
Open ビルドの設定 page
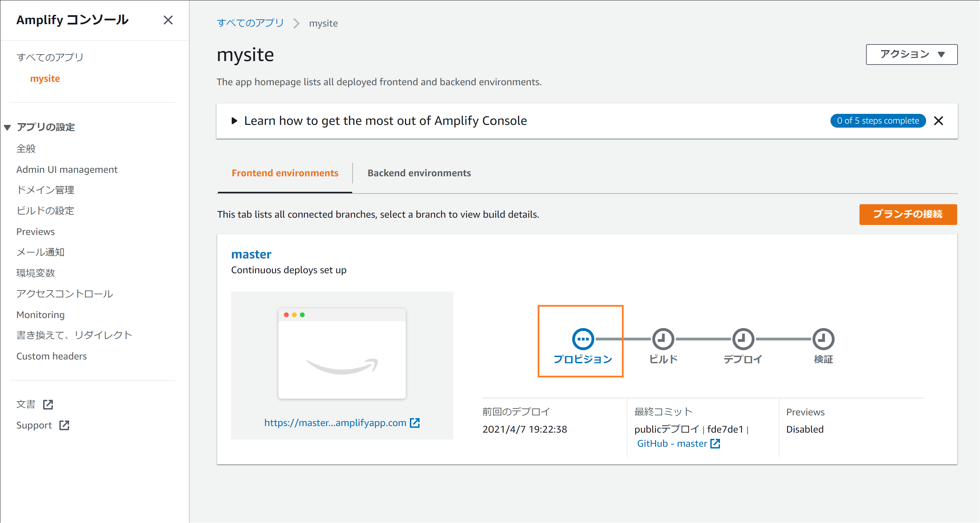tap(45, 211)
